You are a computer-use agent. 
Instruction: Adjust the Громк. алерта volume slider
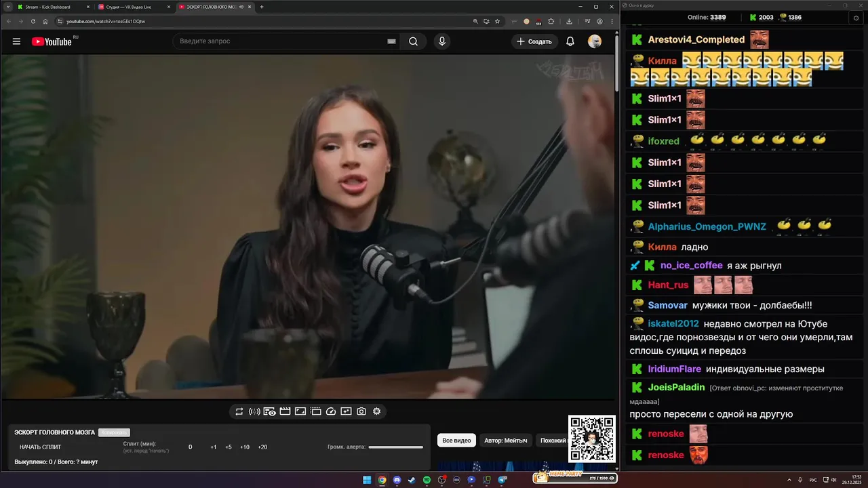(395, 447)
